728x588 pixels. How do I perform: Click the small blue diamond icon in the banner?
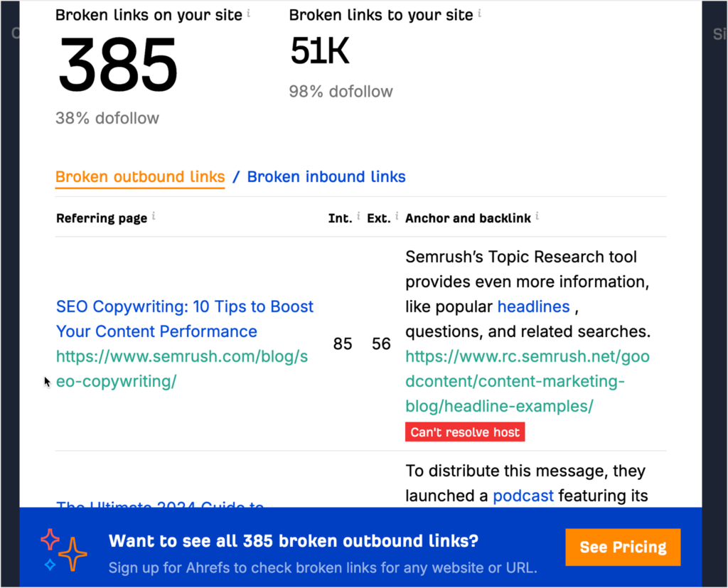[50, 566]
